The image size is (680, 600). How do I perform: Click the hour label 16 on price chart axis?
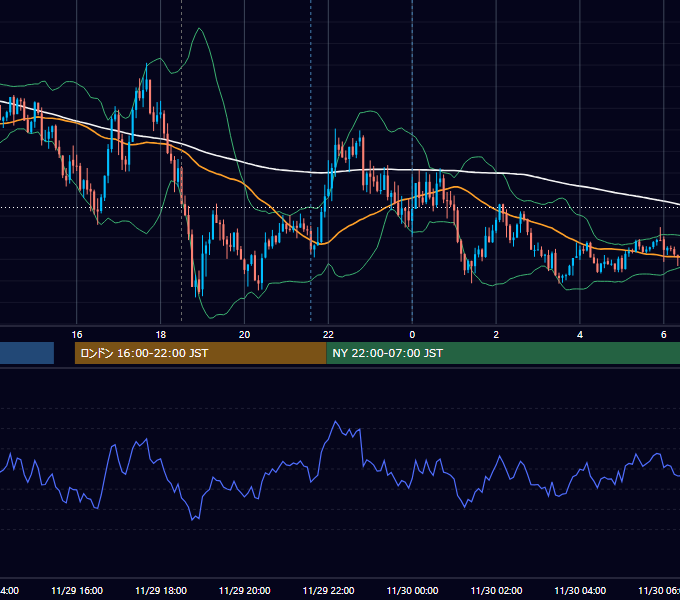click(x=77, y=335)
